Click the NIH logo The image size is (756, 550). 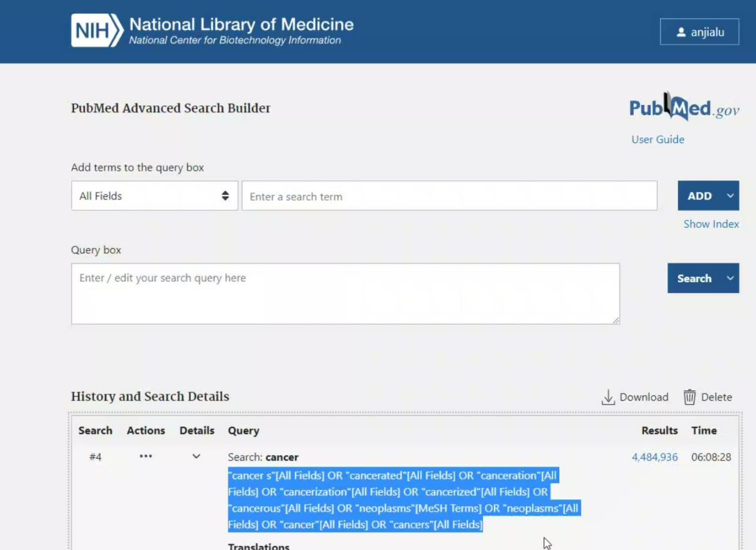coord(97,30)
